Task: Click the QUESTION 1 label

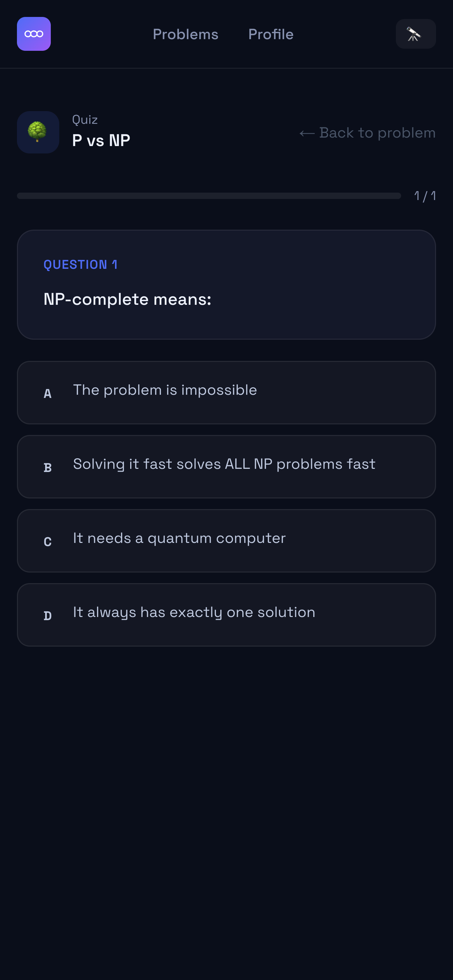Action: point(81,264)
